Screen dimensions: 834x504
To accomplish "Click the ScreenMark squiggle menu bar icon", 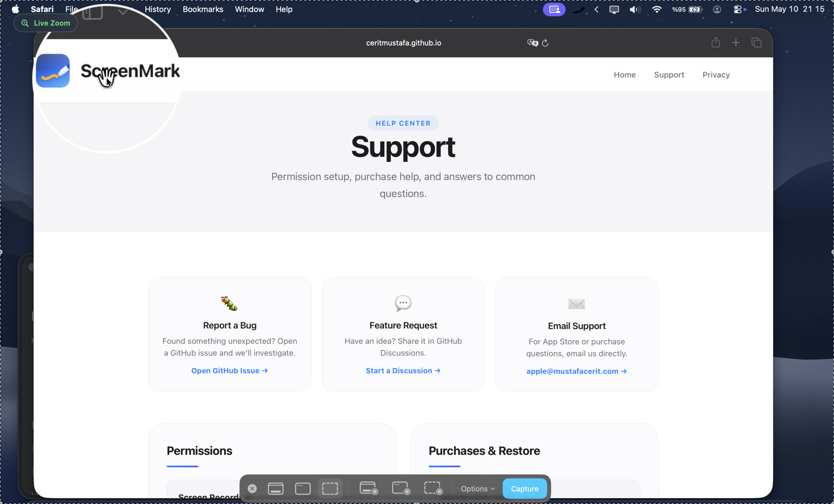I will tap(579, 10).
